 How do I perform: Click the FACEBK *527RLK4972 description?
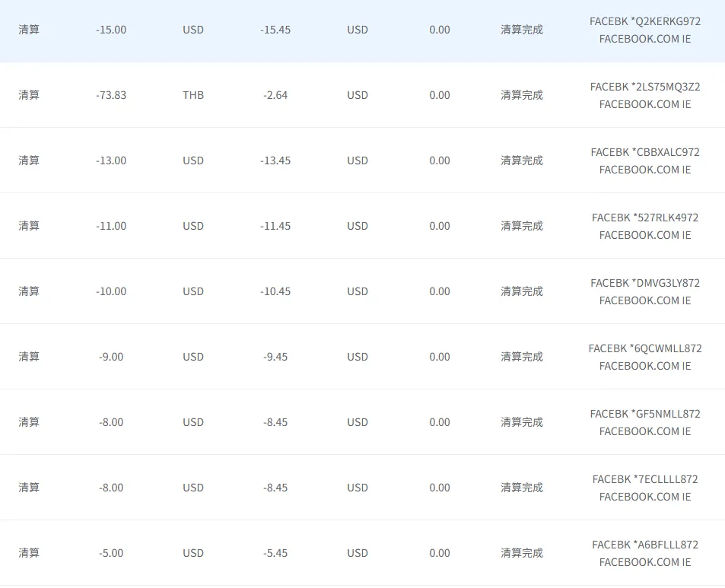[x=644, y=218]
